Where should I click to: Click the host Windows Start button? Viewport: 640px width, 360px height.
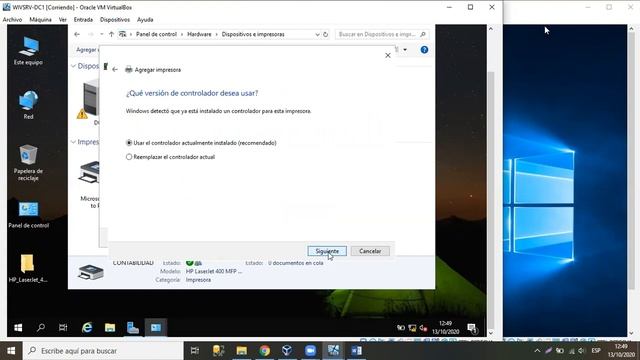click(11, 351)
